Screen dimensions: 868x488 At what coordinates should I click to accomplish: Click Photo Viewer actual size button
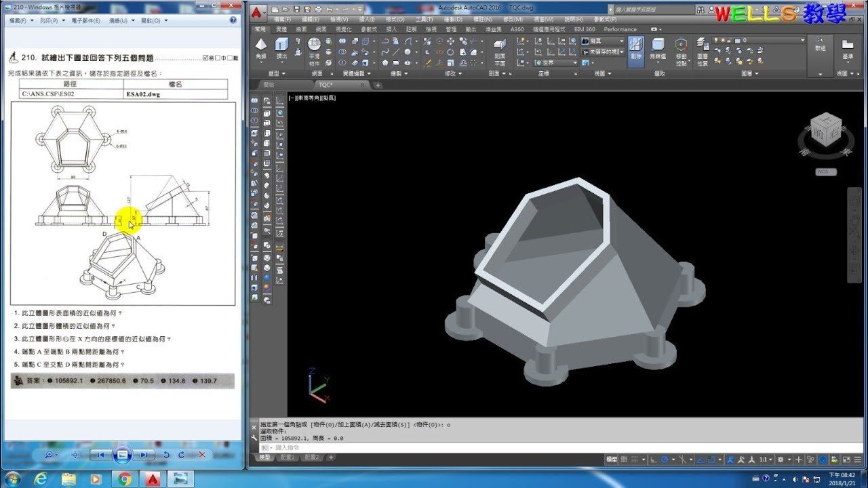click(x=75, y=455)
